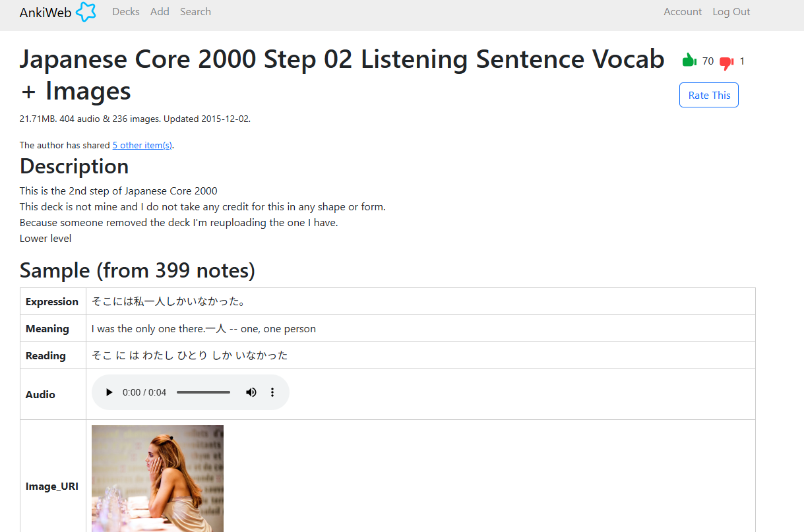Click the audio progress seek bar
Screen dimensions: 804x532
(x=203, y=392)
